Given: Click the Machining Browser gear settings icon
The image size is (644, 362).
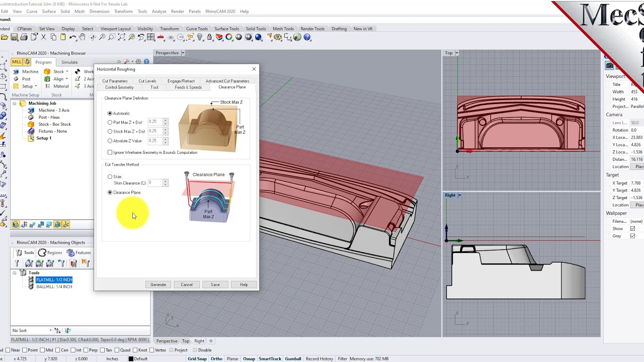Looking at the screenshot, I should [x=138, y=62].
